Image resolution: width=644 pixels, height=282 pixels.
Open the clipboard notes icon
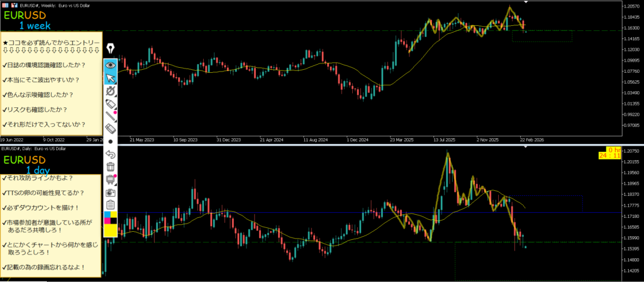tap(111, 205)
